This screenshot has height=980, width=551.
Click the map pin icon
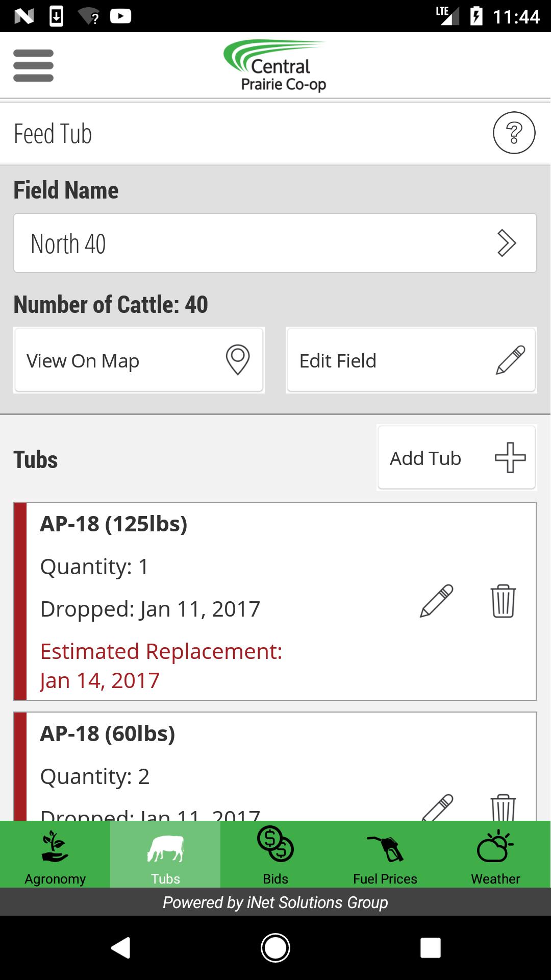click(238, 360)
